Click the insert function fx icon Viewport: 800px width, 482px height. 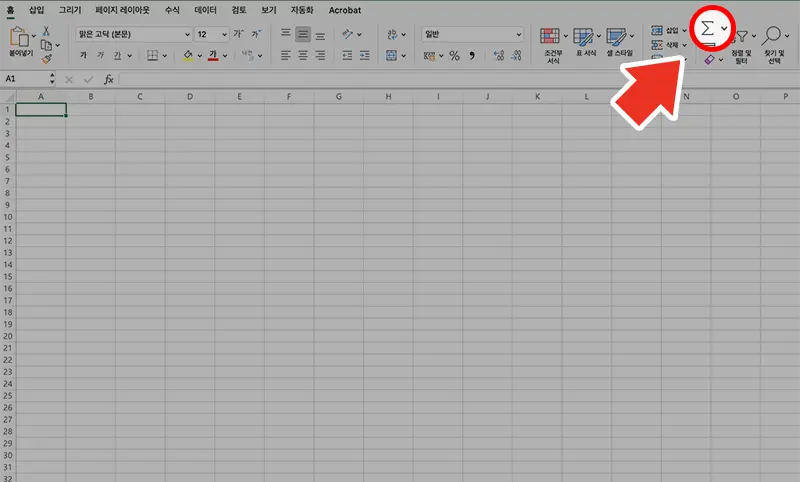tap(108, 78)
